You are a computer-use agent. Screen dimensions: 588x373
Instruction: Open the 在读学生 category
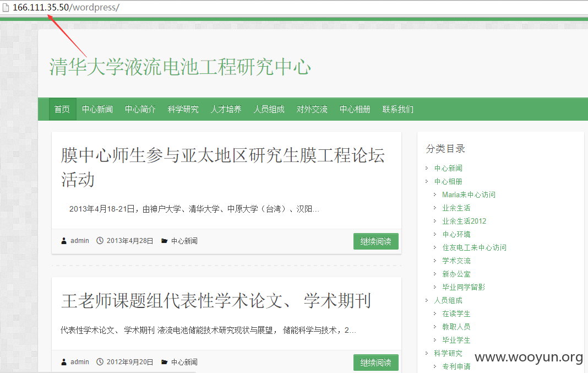pyautogui.click(x=456, y=313)
